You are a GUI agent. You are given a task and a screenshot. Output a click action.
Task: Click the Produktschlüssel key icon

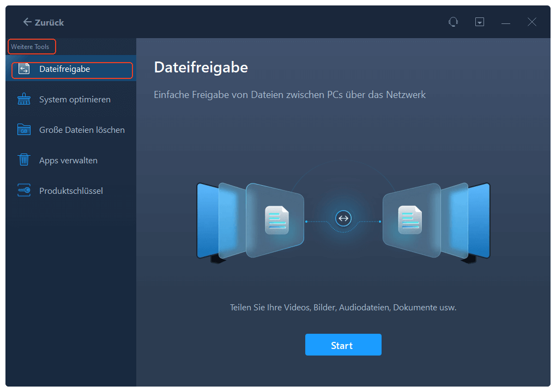[x=24, y=191]
